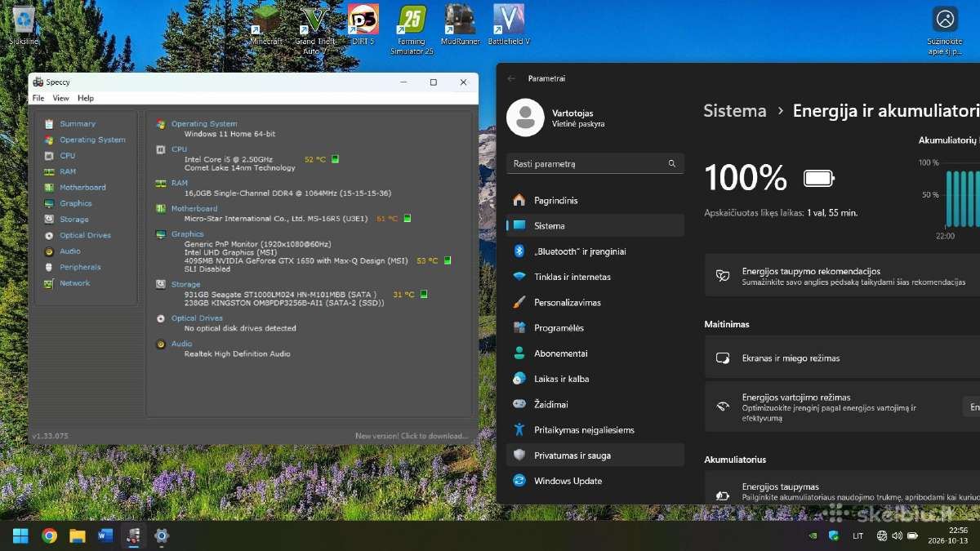
Task: Click the Rasti parametrą search field
Action: tap(595, 163)
